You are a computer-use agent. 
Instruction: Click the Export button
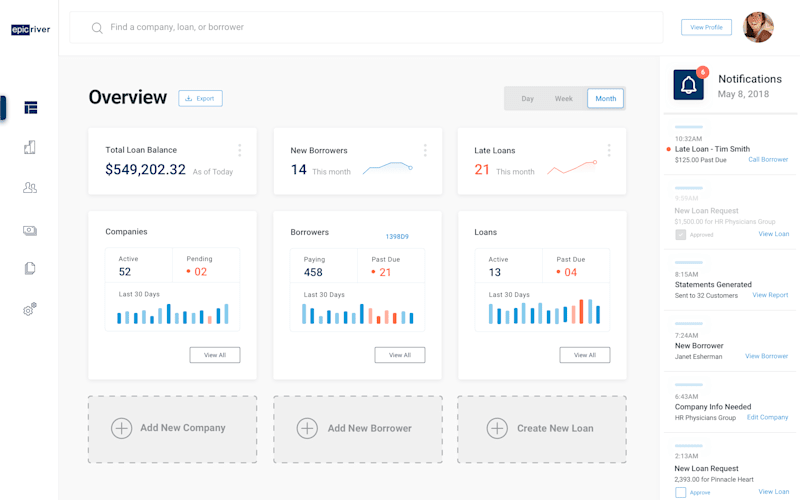click(201, 98)
